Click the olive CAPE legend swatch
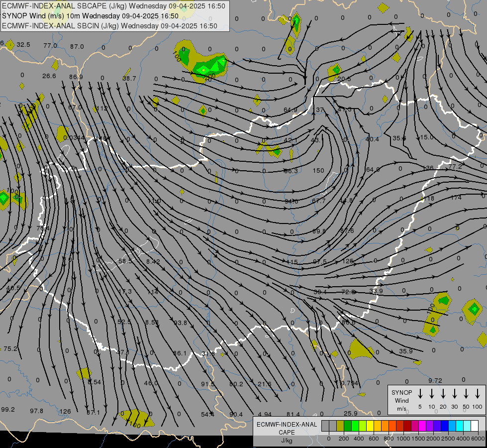This screenshot has width=487, height=448. (340, 426)
